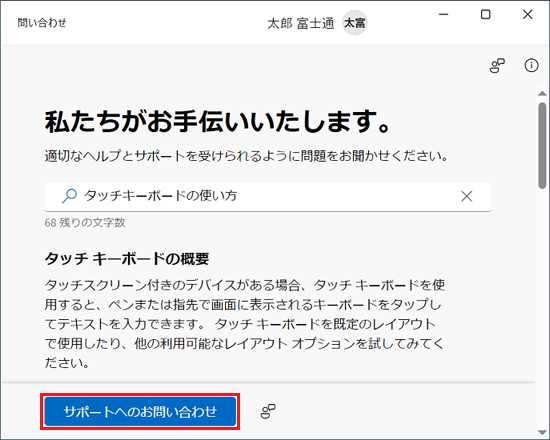This screenshot has width=550, height=440.
Task: Click the 問い合わせ window title
Action: (x=42, y=23)
